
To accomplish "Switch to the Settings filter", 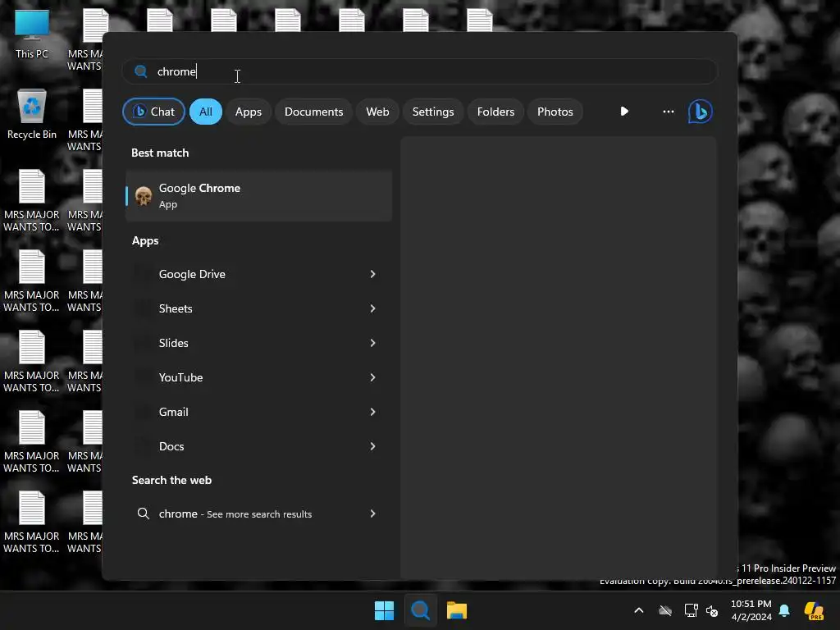I will tap(433, 112).
